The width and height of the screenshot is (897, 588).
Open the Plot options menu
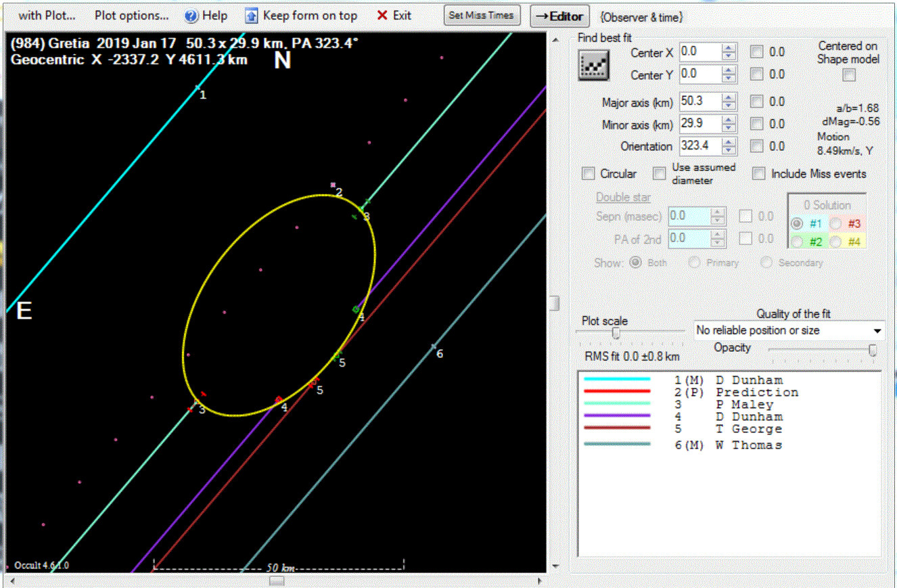point(131,15)
